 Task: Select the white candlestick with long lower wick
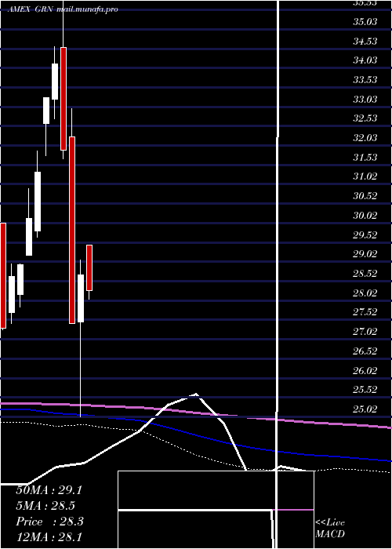click(81, 298)
